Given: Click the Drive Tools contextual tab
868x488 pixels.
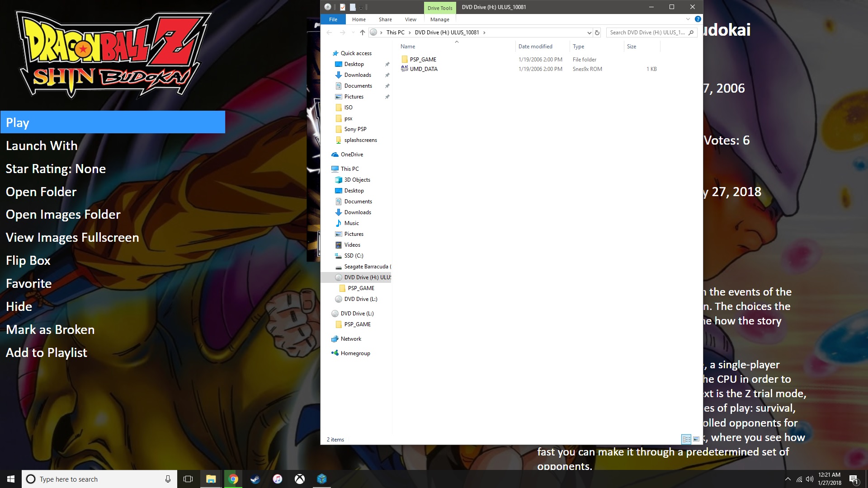Looking at the screenshot, I should [440, 8].
